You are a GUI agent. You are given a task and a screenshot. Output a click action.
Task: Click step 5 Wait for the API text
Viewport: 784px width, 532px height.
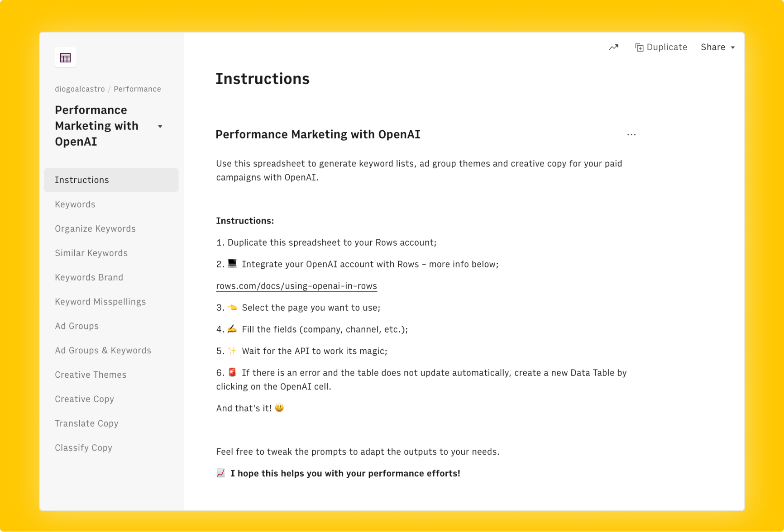pos(301,351)
